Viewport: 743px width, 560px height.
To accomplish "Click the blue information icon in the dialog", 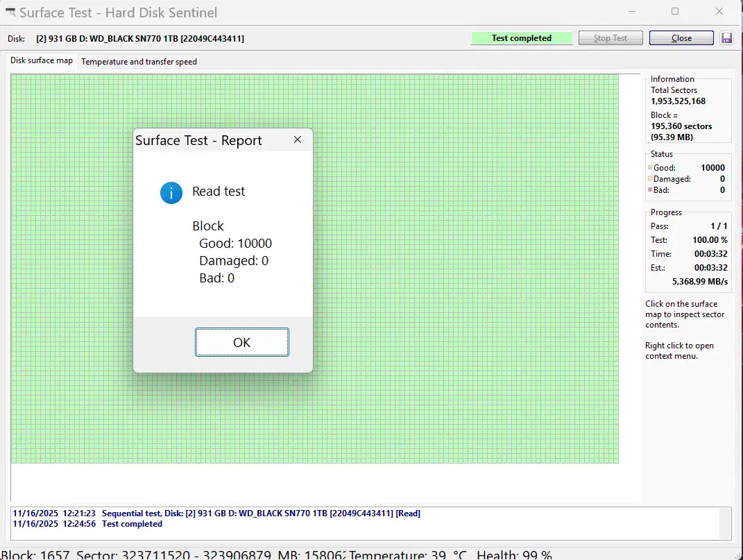I will 171,192.
